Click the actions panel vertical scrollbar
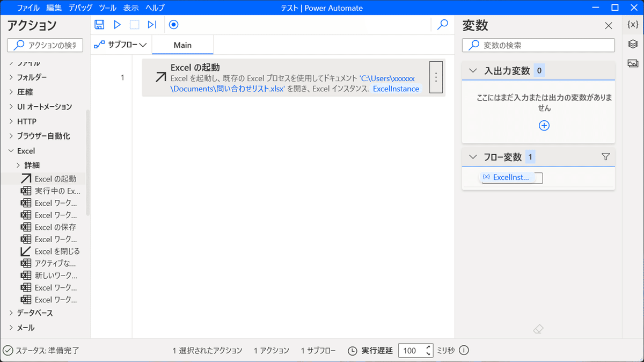The height and width of the screenshot is (362, 644). pos(88,163)
